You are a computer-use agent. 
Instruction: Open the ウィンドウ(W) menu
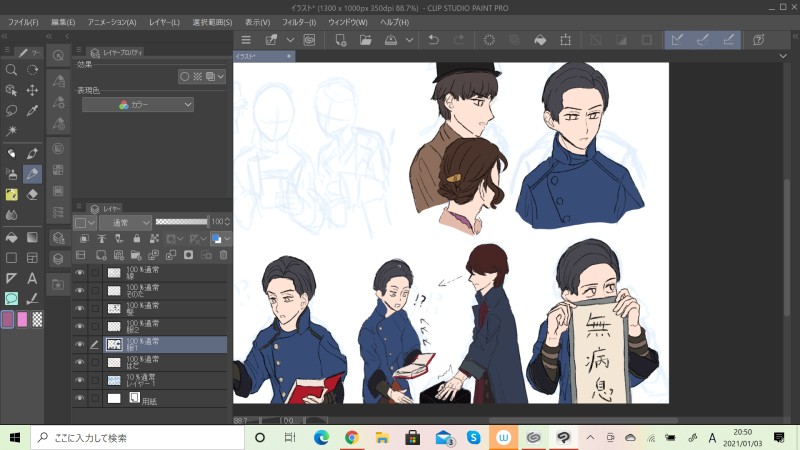coord(347,22)
